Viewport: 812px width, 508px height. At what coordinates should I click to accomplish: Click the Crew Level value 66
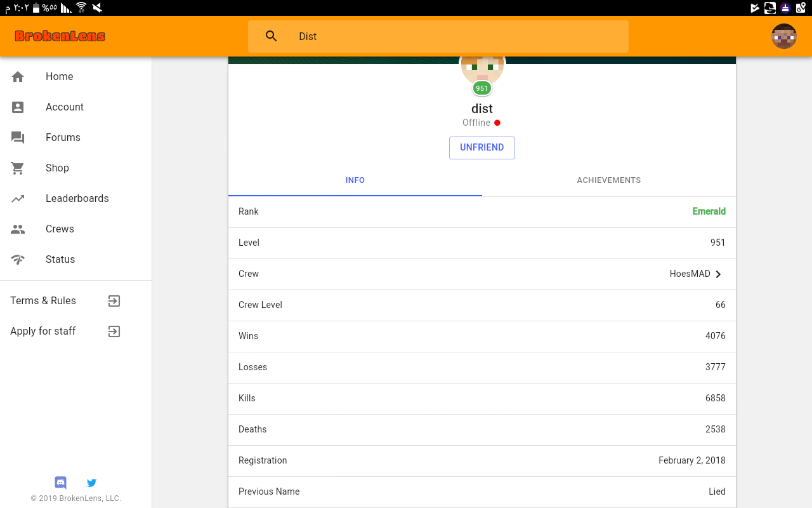pyautogui.click(x=721, y=305)
